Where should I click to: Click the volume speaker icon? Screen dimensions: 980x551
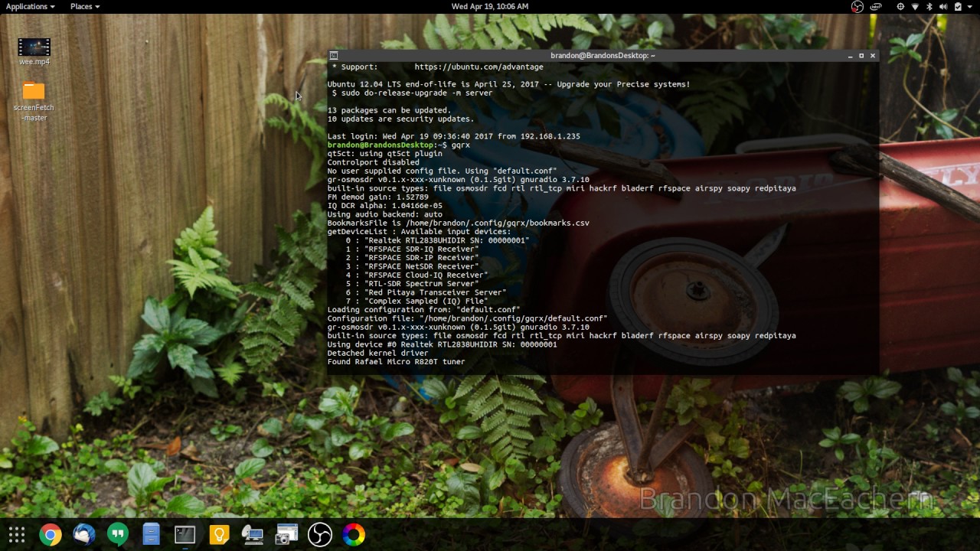[943, 6]
